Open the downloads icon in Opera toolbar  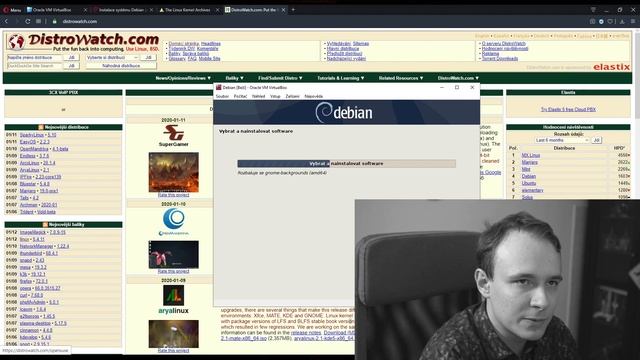click(622, 21)
